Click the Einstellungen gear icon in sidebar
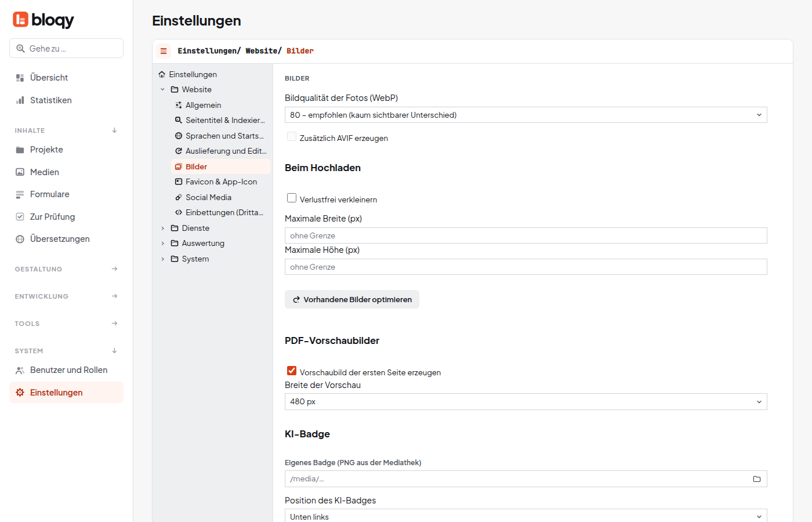The image size is (812, 522). [x=20, y=393]
